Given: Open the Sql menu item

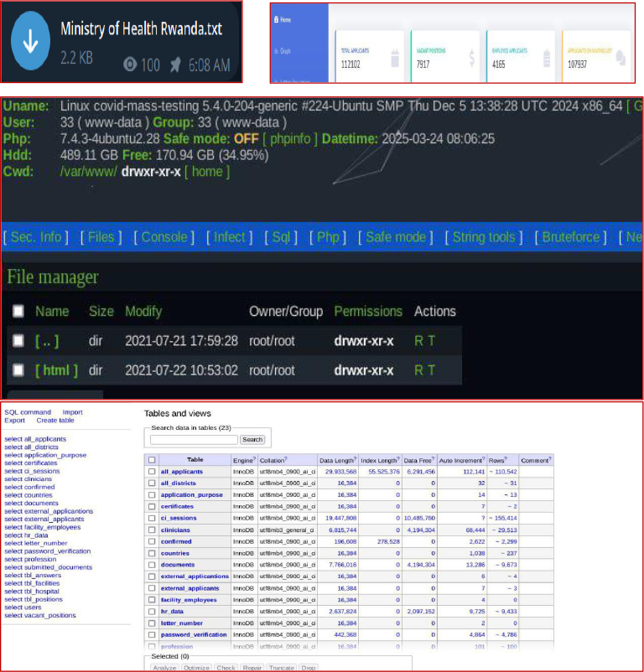Looking at the screenshot, I should click(281, 237).
